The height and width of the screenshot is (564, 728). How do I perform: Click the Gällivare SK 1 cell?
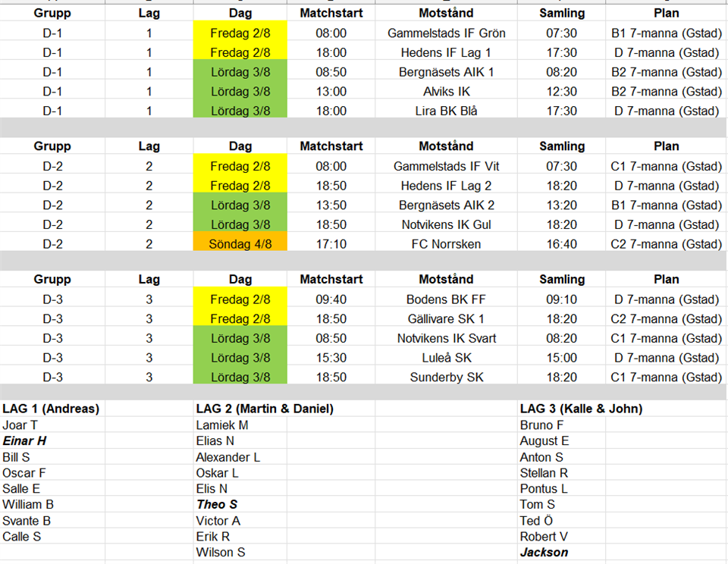[446, 319]
